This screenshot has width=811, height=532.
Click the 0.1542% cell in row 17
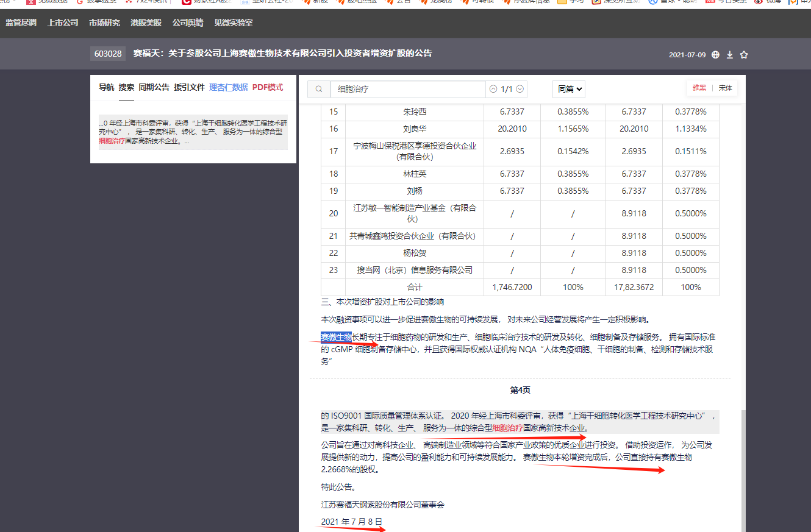(573, 151)
